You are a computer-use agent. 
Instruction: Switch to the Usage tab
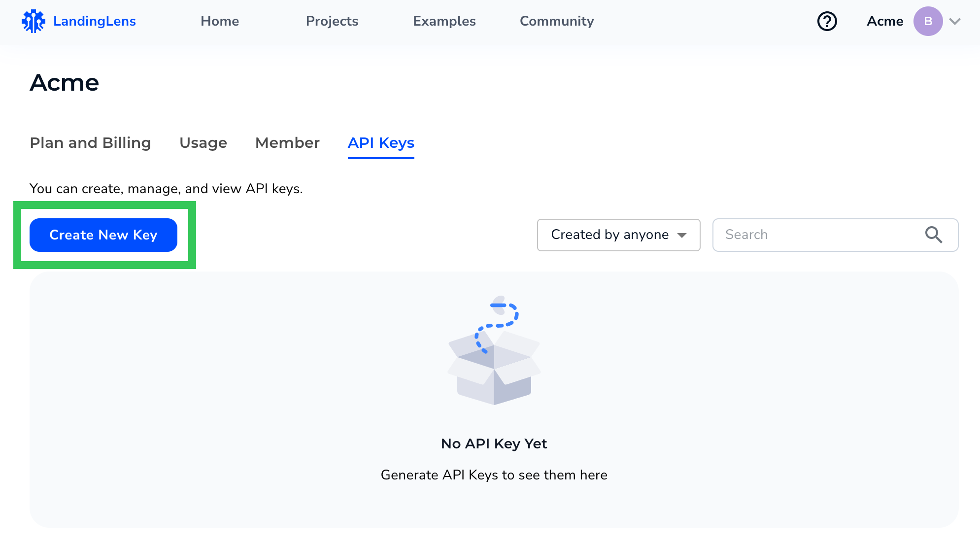pyautogui.click(x=203, y=143)
